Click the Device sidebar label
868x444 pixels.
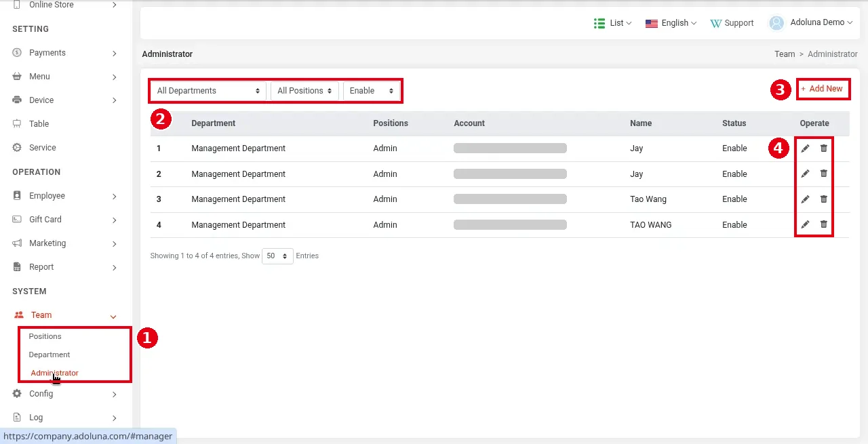[x=41, y=100]
